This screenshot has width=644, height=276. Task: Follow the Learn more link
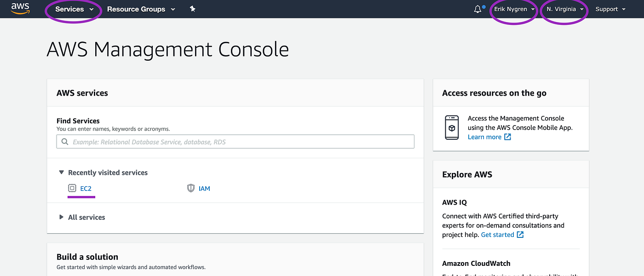point(484,137)
